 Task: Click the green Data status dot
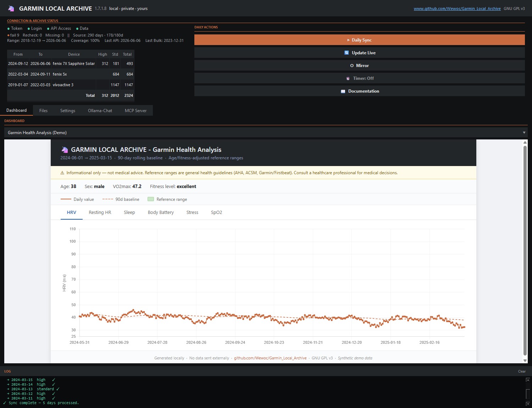click(77, 29)
